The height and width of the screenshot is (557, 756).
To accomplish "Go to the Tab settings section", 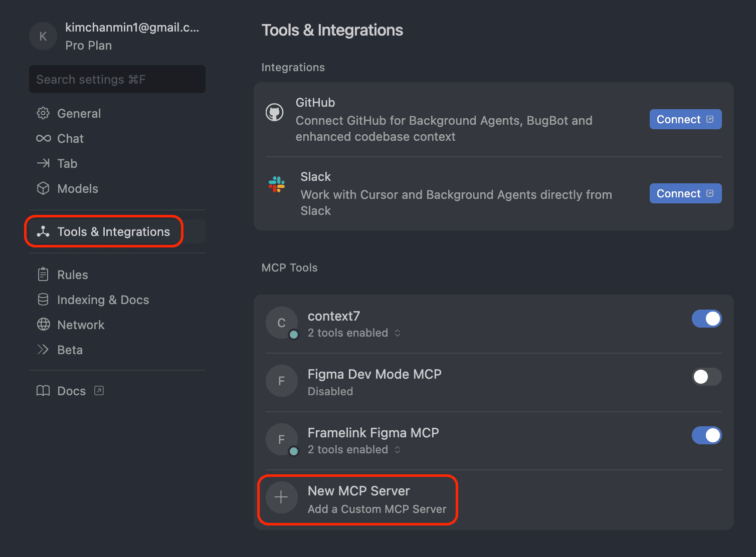I will tap(117, 163).
